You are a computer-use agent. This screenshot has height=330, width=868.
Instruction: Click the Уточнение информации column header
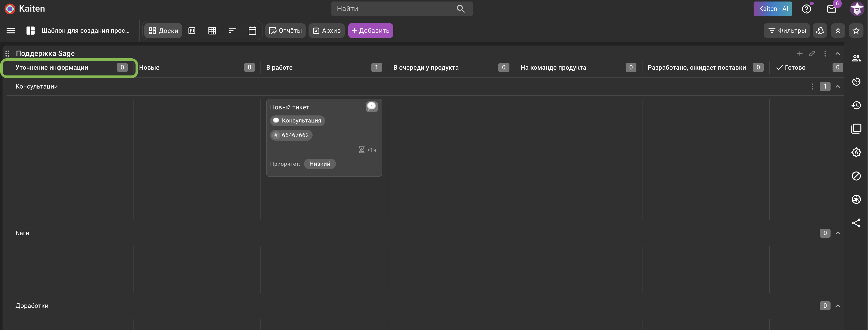(52, 68)
